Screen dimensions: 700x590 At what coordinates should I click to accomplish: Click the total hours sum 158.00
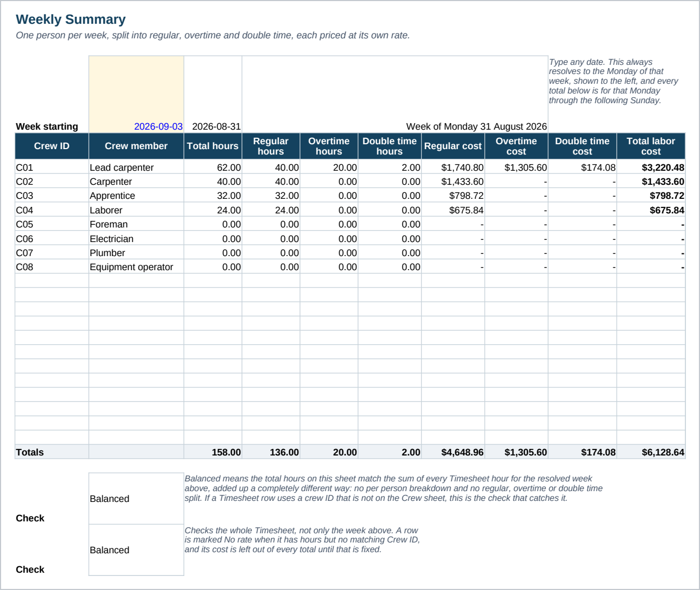pos(213,452)
